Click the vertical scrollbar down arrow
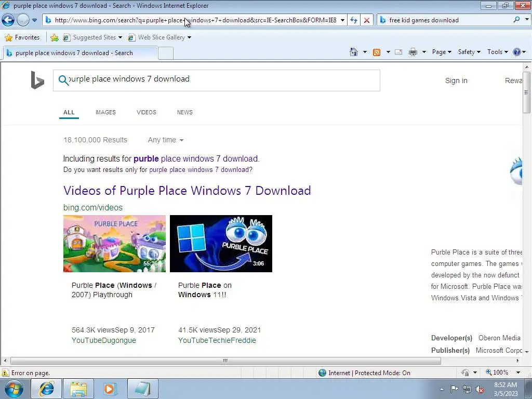 527,352
